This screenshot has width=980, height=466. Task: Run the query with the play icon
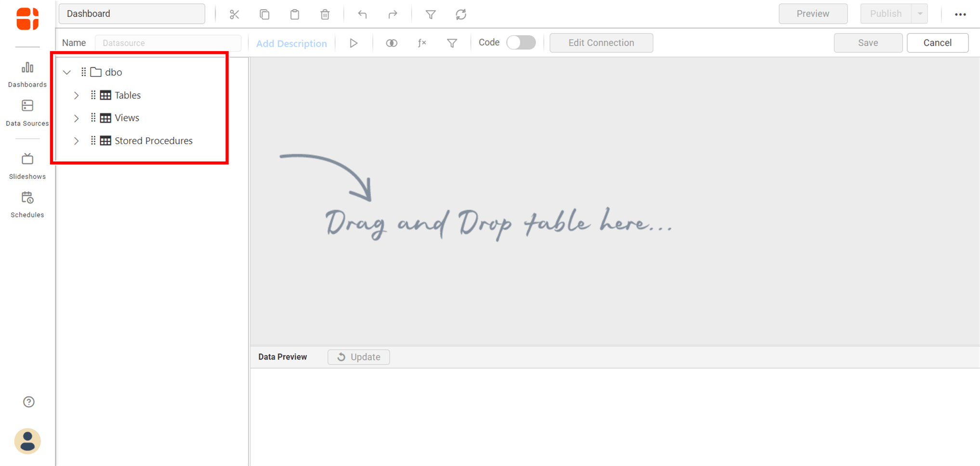click(354, 43)
